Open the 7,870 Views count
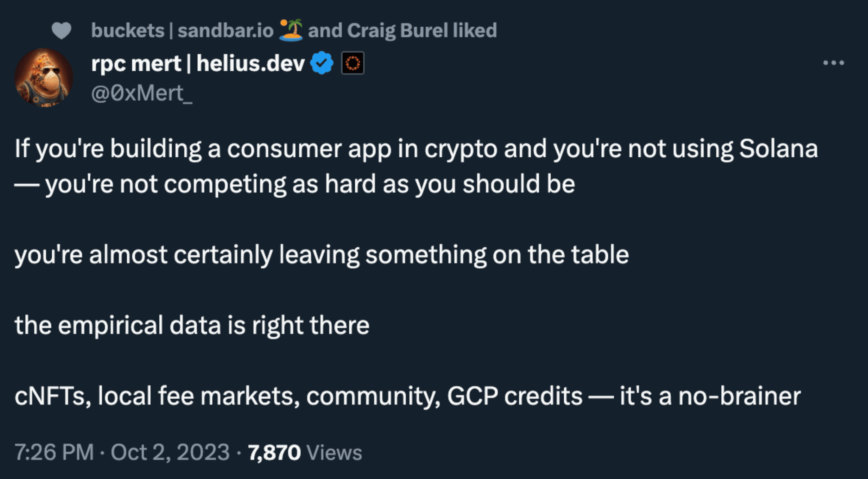868x479 pixels. pos(305,452)
